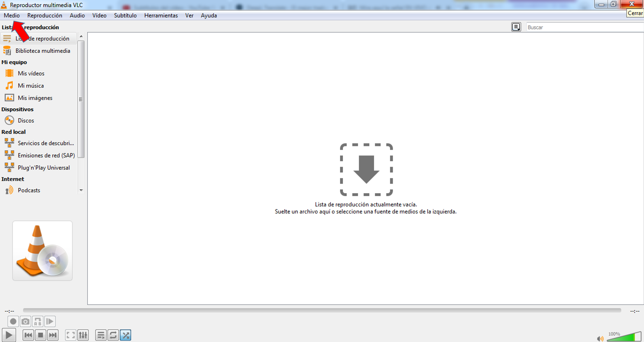Toggle loop repeat mode button

(x=113, y=335)
